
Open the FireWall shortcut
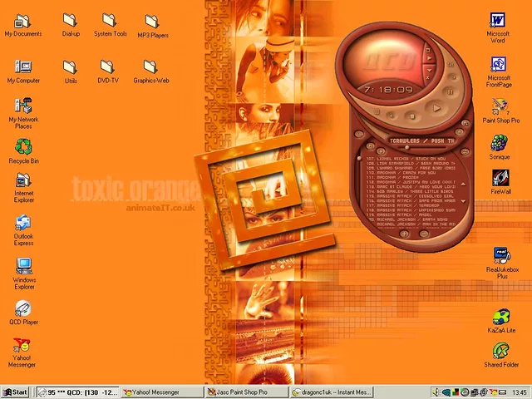click(500, 182)
